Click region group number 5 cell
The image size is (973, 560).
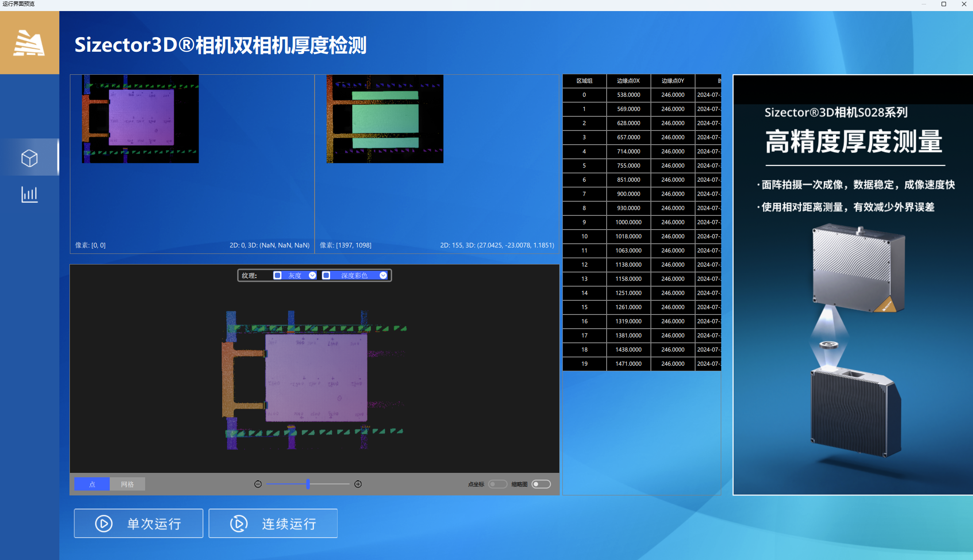(x=585, y=166)
